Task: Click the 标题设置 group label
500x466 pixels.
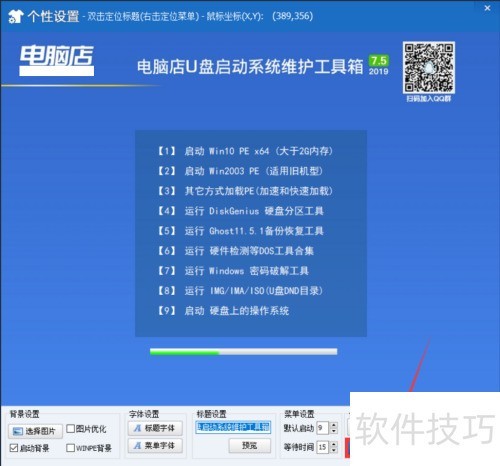Action: [x=211, y=414]
